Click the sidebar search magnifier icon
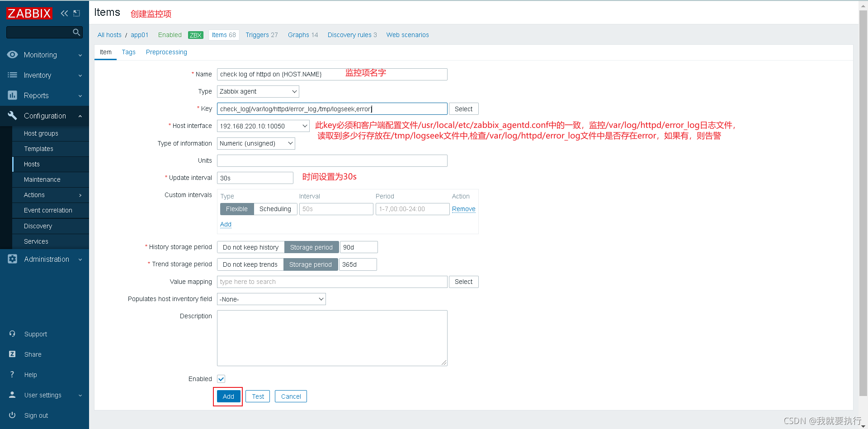868x429 pixels. point(76,32)
